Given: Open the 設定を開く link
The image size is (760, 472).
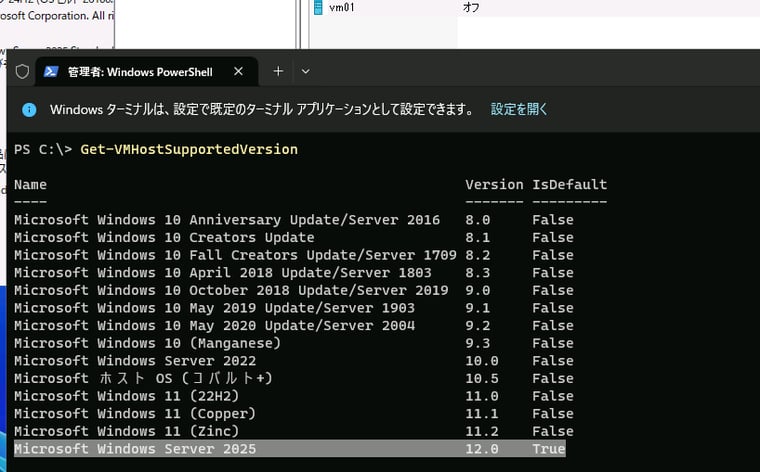Looking at the screenshot, I should click(x=518, y=109).
